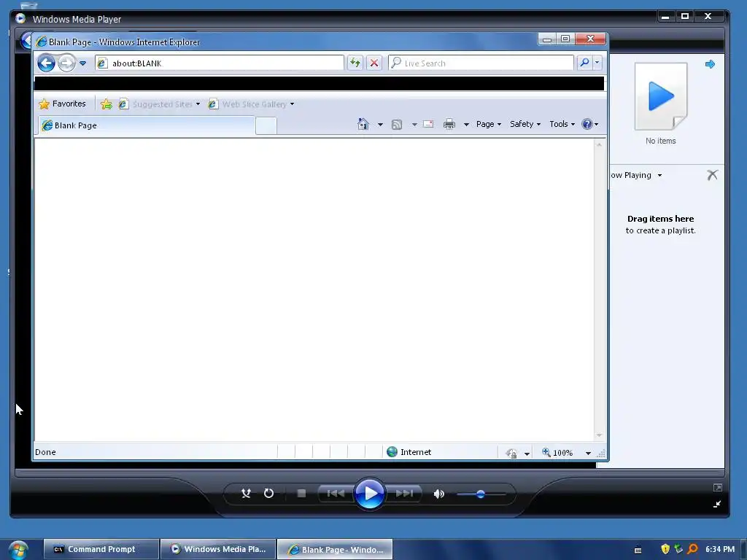This screenshot has width=747, height=560.
Task: Click the big Play button in Media Player
Action: (x=370, y=494)
